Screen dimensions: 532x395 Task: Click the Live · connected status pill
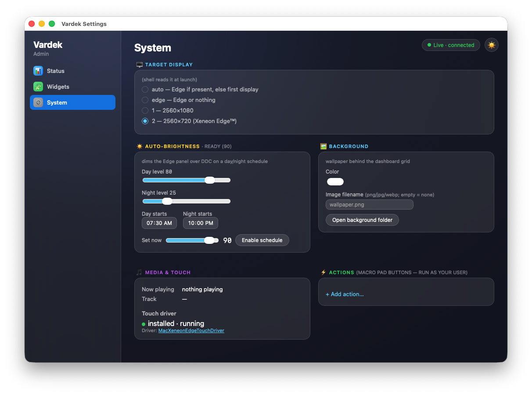point(451,45)
